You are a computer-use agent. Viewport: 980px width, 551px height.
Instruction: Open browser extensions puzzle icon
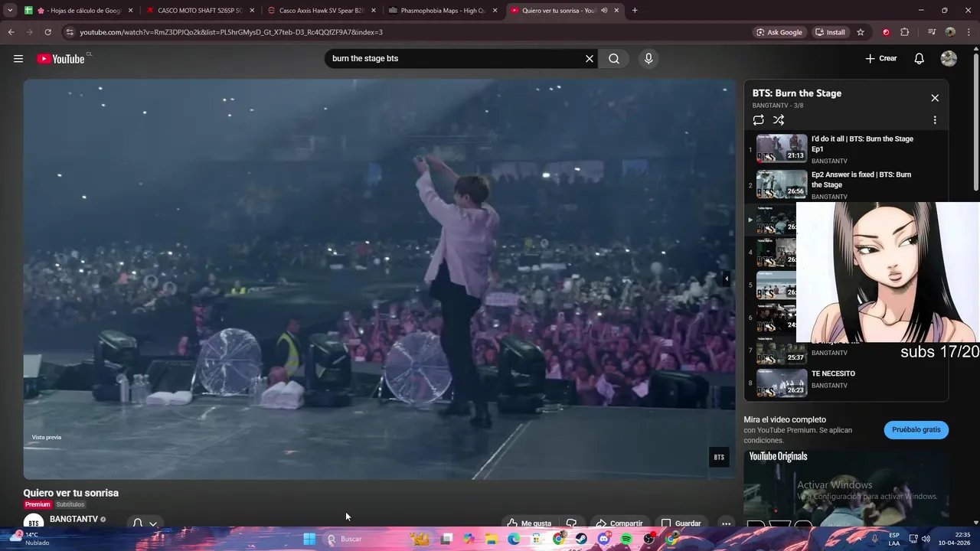(x=905, y=32)
